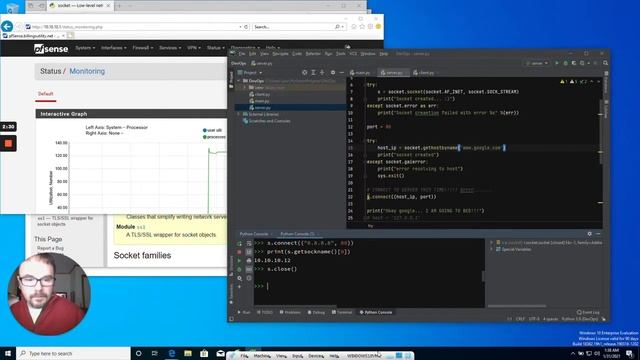Click the Windows taskbar search box
This screenshot has height=360, width=640.
pos(73,353)
